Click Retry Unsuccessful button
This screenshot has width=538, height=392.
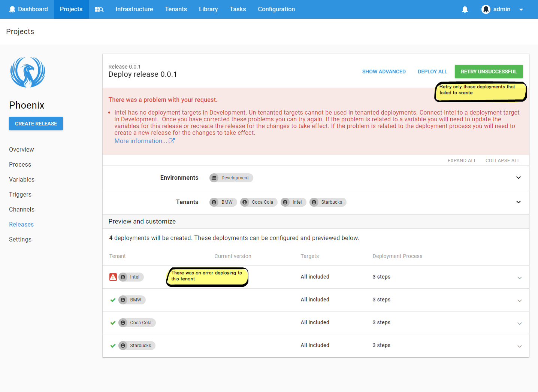tap(489, 71)
